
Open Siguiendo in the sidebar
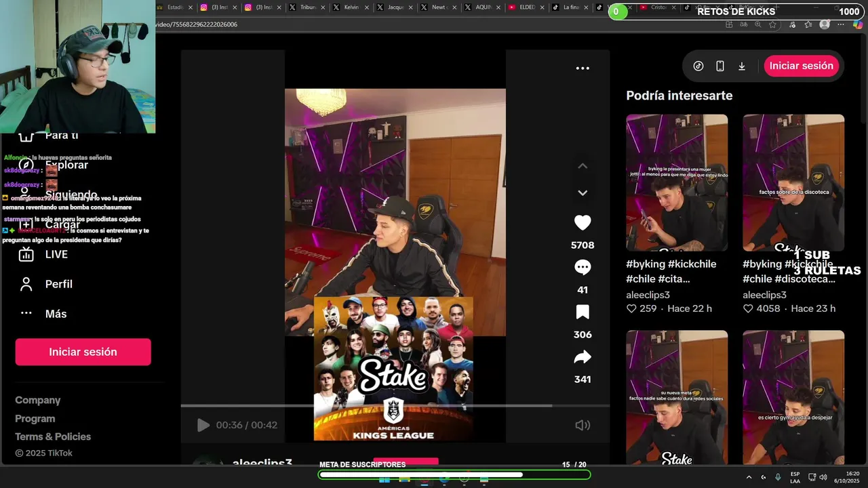[x=71, y=195]
